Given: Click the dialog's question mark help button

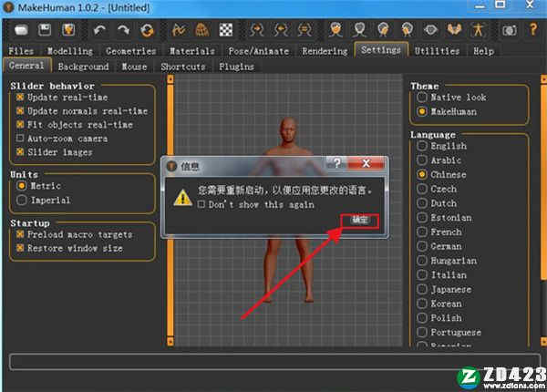Looking at the screenshot, I should tap(337, 163).
